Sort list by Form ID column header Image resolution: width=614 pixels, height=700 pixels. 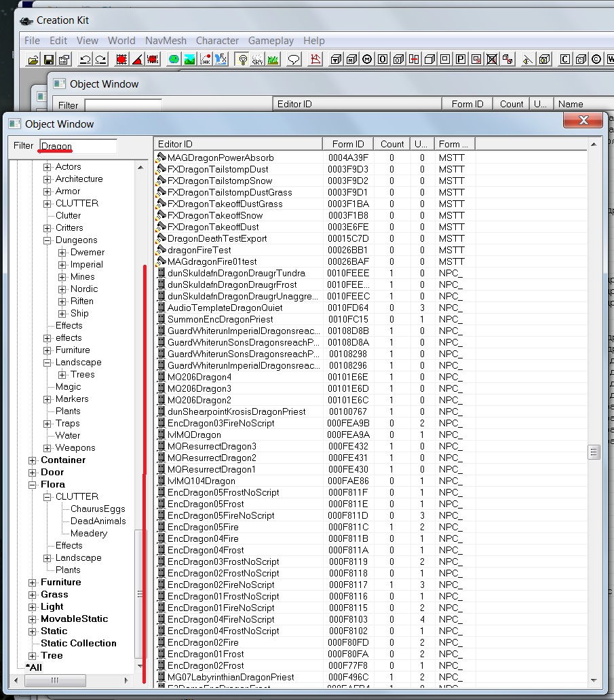tap(347, 144)
